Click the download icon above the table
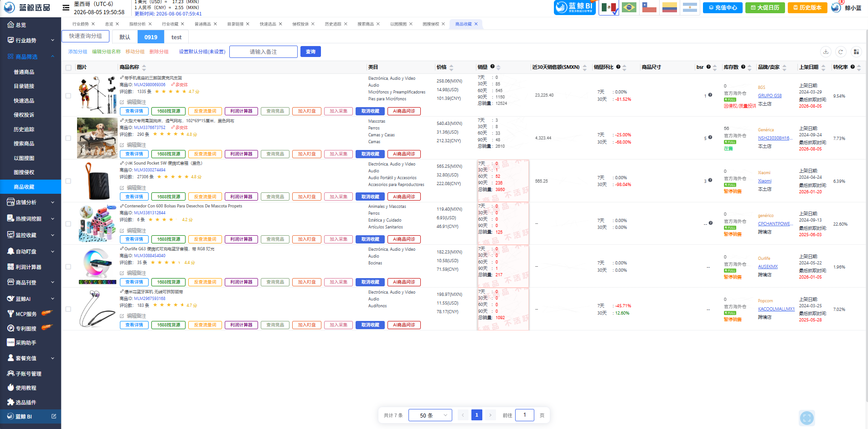Viewport: 868px width, 429px height. pyautogui.click(x=826, y=52)
